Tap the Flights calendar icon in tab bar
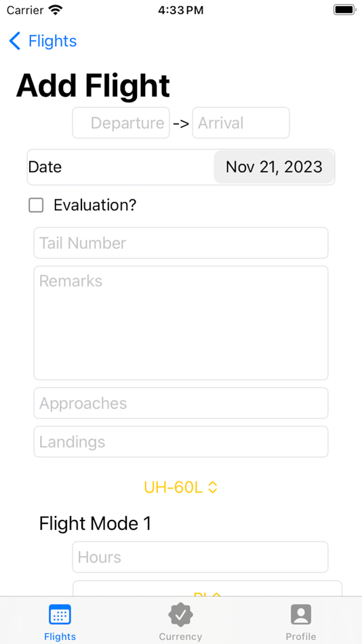The image size is (362, 644). click(x=60, y=615)
